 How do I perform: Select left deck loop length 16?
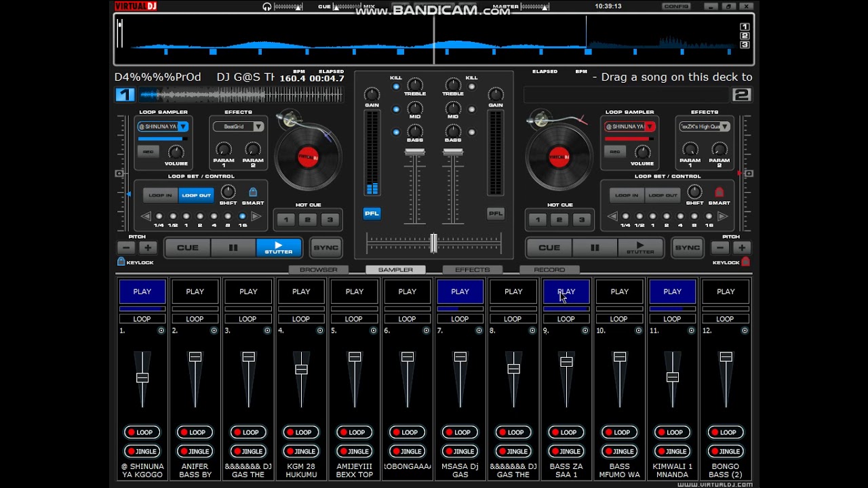(x=242, y=217)
